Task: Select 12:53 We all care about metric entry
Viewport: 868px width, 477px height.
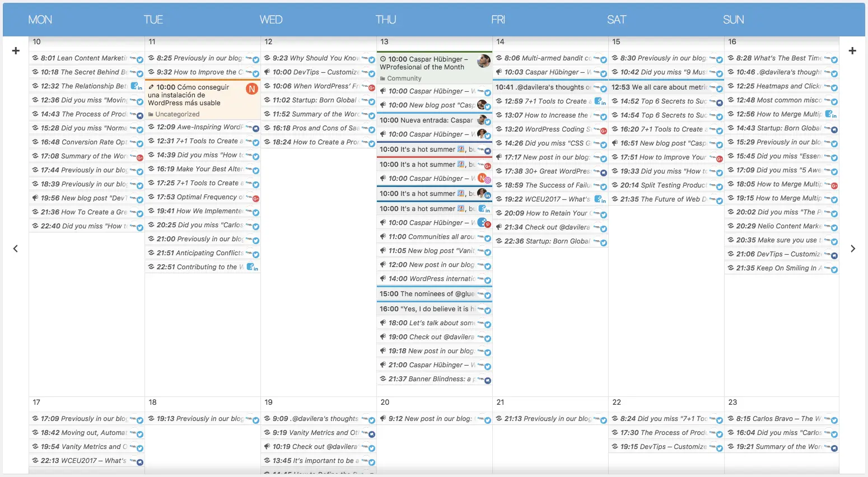Action: click(x=666, y=87)
